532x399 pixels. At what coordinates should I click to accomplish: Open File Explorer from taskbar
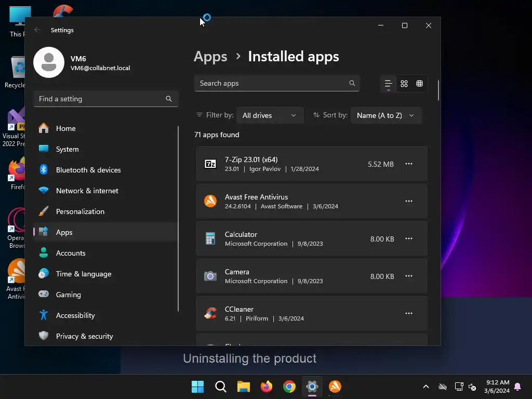[x=244, y=387]
